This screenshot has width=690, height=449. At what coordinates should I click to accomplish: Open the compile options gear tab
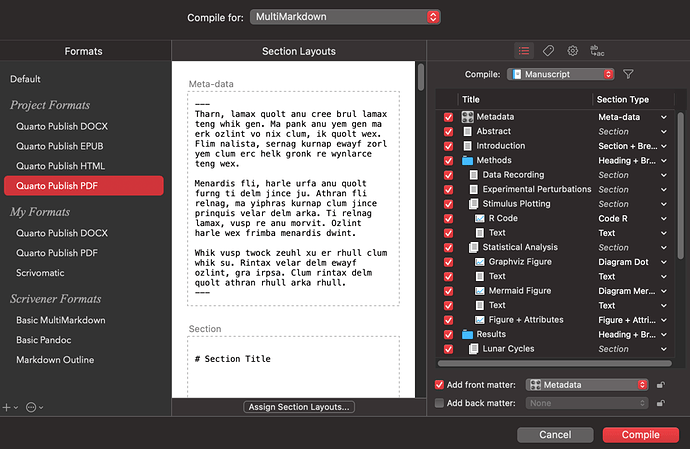coord(573,50)
